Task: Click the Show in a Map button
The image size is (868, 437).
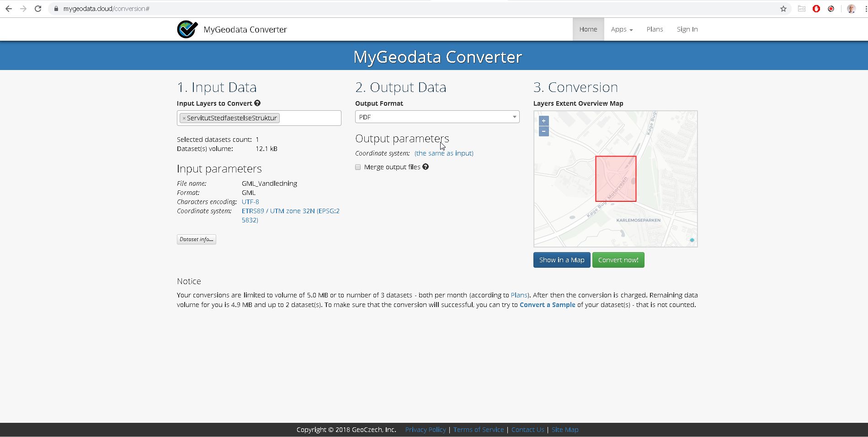Action: pyautogui.click(x=562, y=260)
